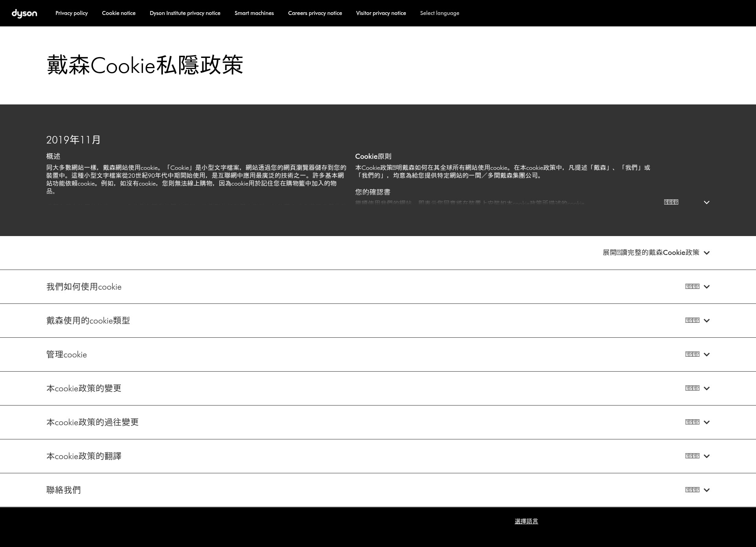
Task: Open Careers privacy notice
Action: 315,13
